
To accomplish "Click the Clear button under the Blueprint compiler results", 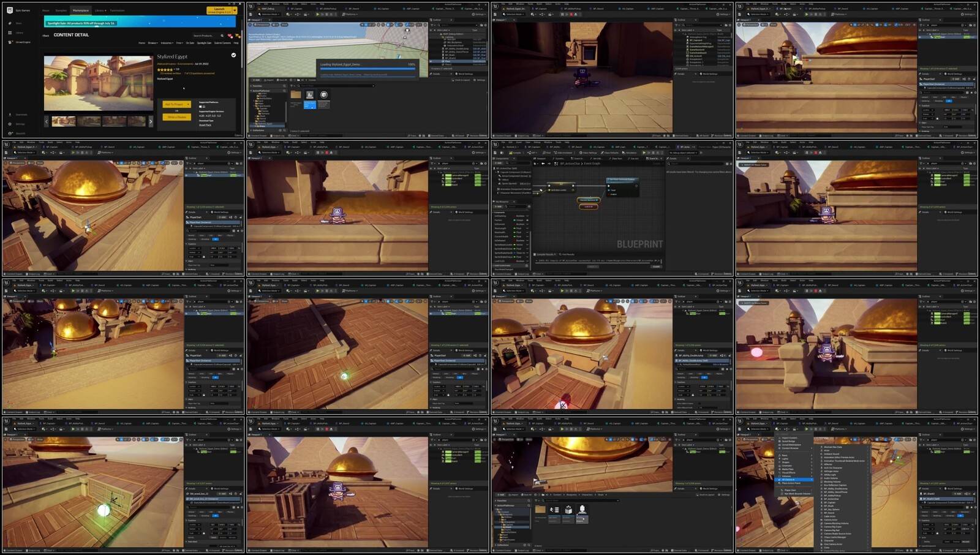I will [x=656, y=266].
